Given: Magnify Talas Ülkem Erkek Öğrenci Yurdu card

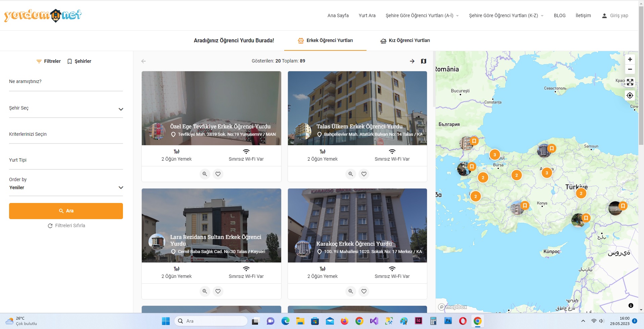Looking at the screenshot, I should [351, 174].
